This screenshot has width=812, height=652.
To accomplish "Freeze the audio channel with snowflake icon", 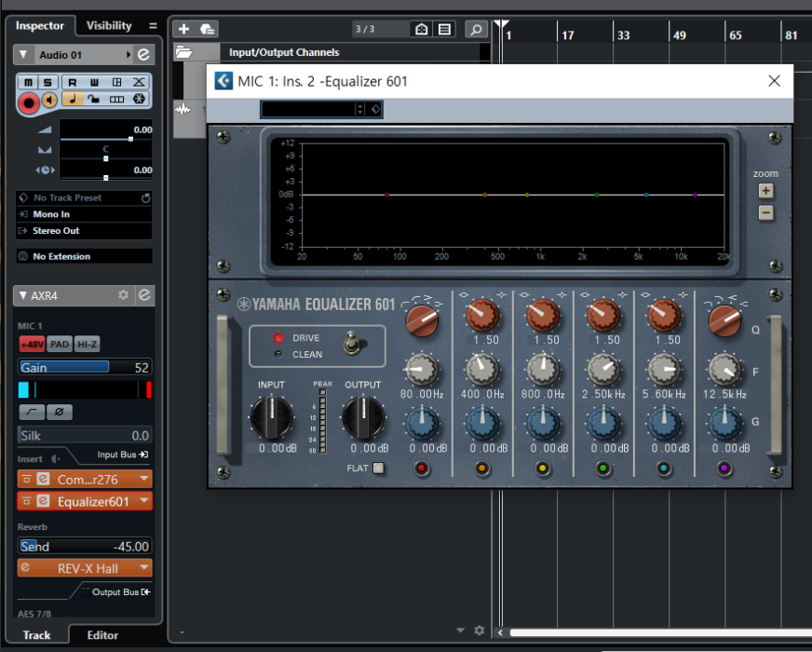I will pyautogui.click(x=139, y=99).
